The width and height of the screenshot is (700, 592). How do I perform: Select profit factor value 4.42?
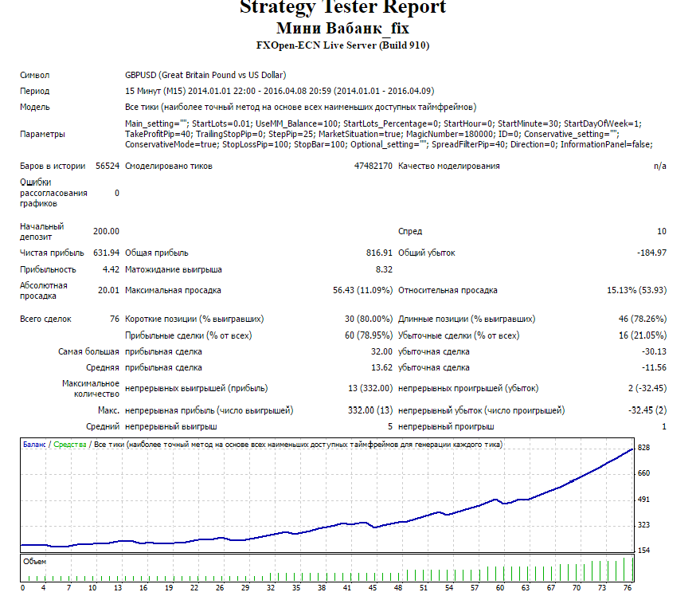pos(111,269)
